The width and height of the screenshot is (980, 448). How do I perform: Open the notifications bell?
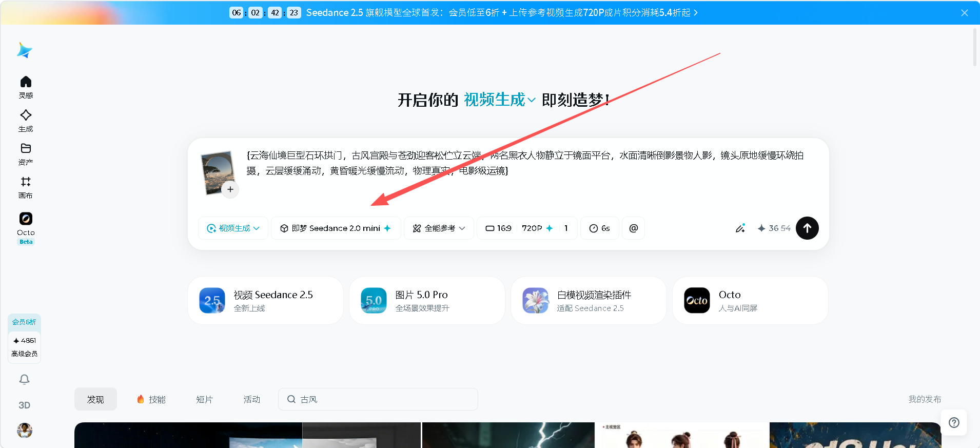click(24, 379)
